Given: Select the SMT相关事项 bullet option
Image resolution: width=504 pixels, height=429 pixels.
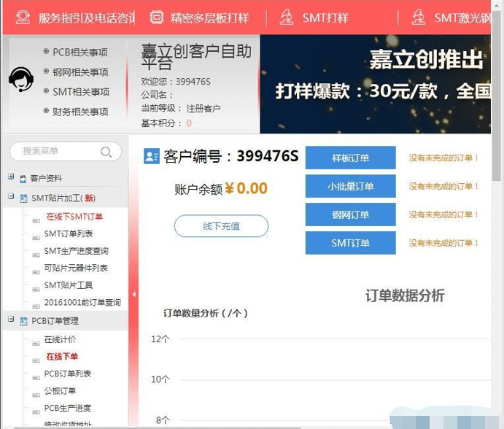Looking at the screenshot, I should 46,91.
